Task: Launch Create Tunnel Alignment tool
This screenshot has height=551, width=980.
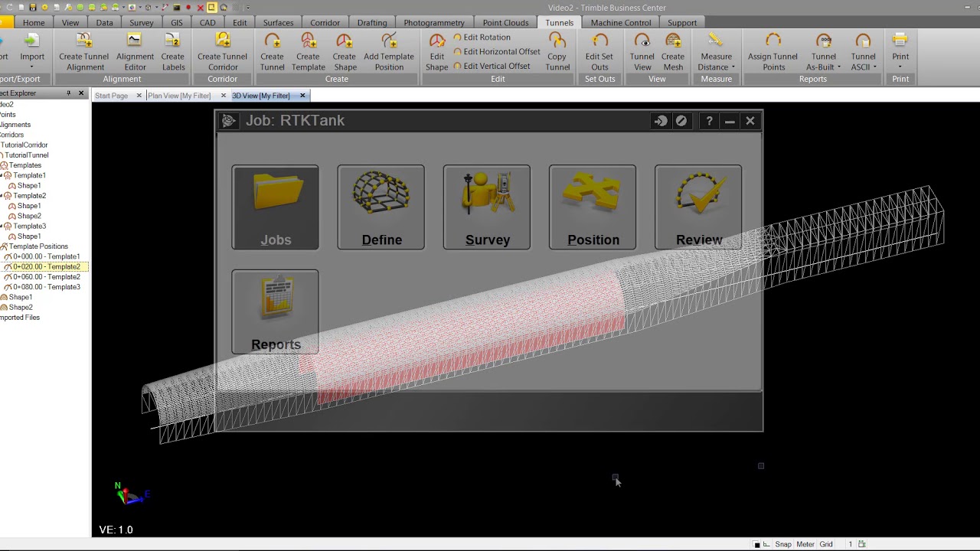Action: click(x=85, y=52)
